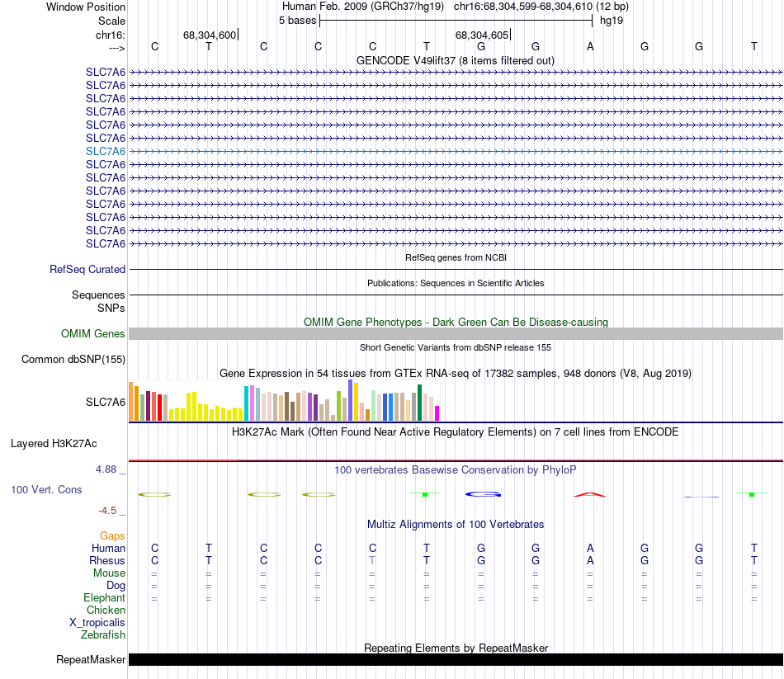Select the Rhesus alignment row label
This screenshot has width=784, height=679.
(107, 560)
